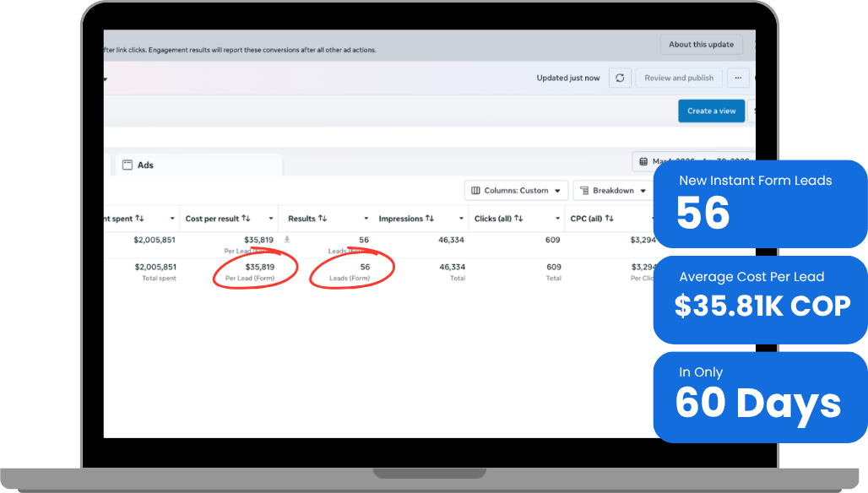Click the export icon next to $35,819
The image size is (868, 493).
(287, 240)
